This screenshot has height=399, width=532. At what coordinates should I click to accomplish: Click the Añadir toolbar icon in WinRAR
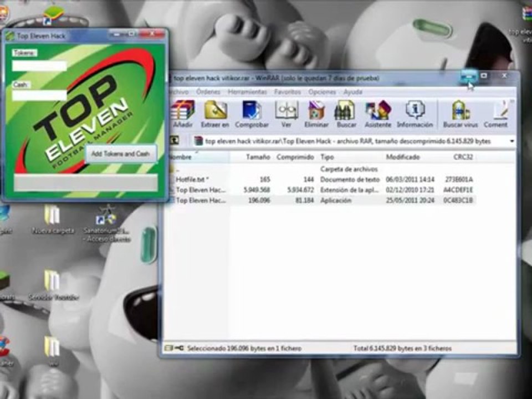(x=183, y=114)
